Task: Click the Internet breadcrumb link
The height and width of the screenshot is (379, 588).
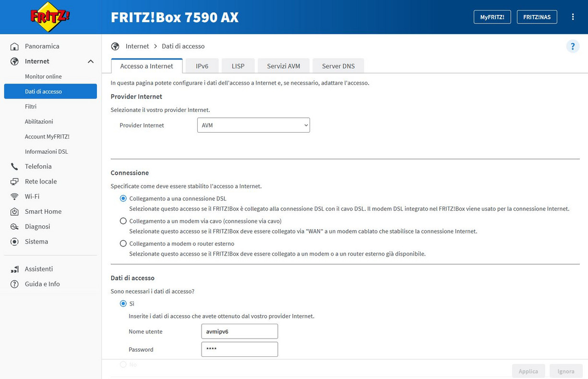Action: (137, 46)
